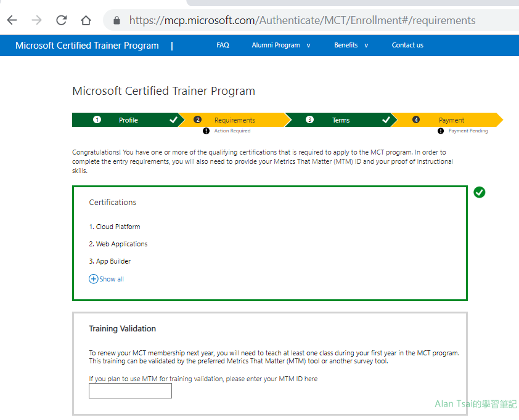519x420 pixels.
Task: Open the browser home page
Action: (86, 20)
